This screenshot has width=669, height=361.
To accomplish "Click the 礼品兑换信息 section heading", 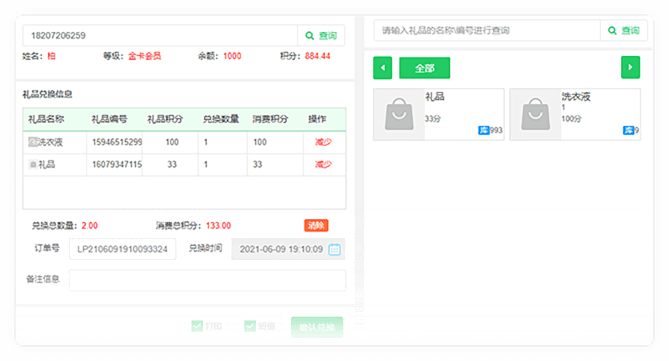I will (47, 94).
